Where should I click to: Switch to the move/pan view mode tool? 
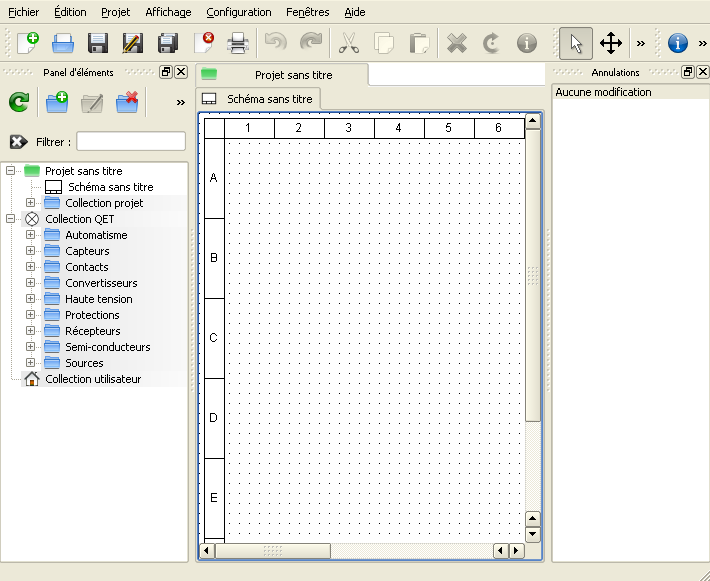click(610, 43)
